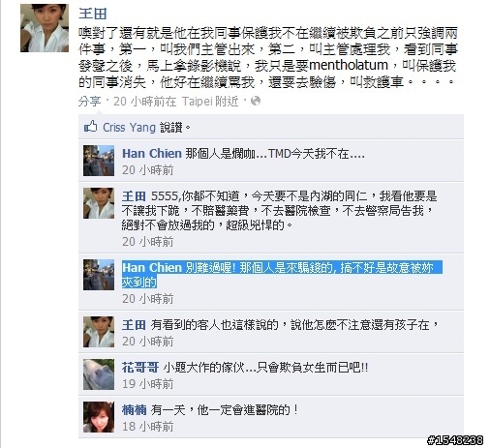This screenshot has width=490, height=448.
Task: Click 王田's name in the 5555 comment
Action: pyautogui.click(x=134, y=196)
